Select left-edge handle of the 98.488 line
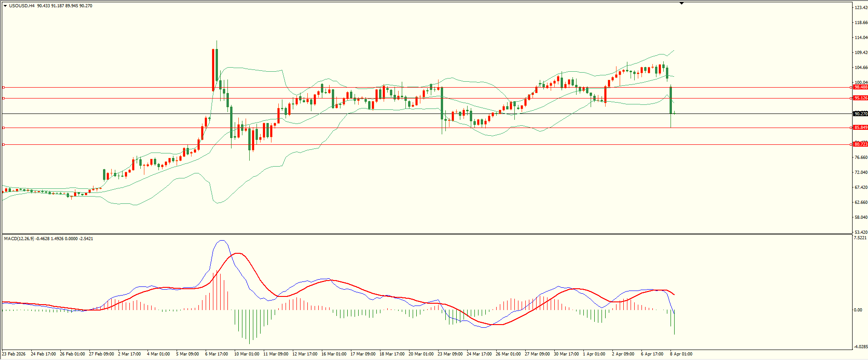The image size is (868, 360). pos(4,87)
